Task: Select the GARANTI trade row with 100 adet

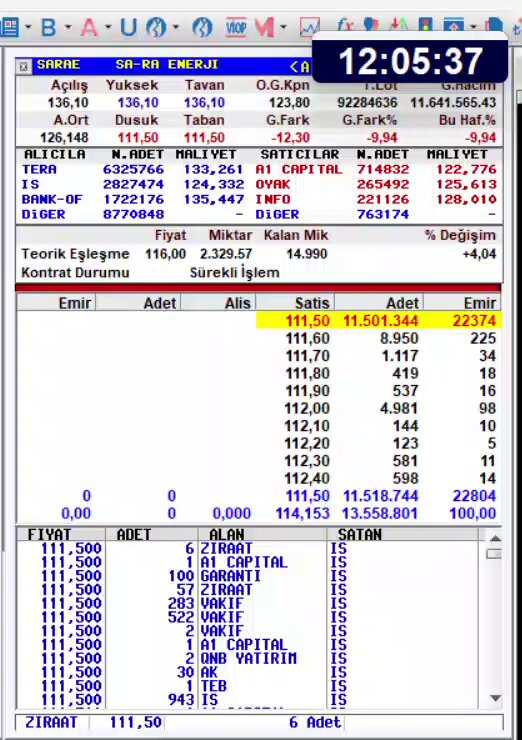Action: pyautogui.click(x=248, y=576)
